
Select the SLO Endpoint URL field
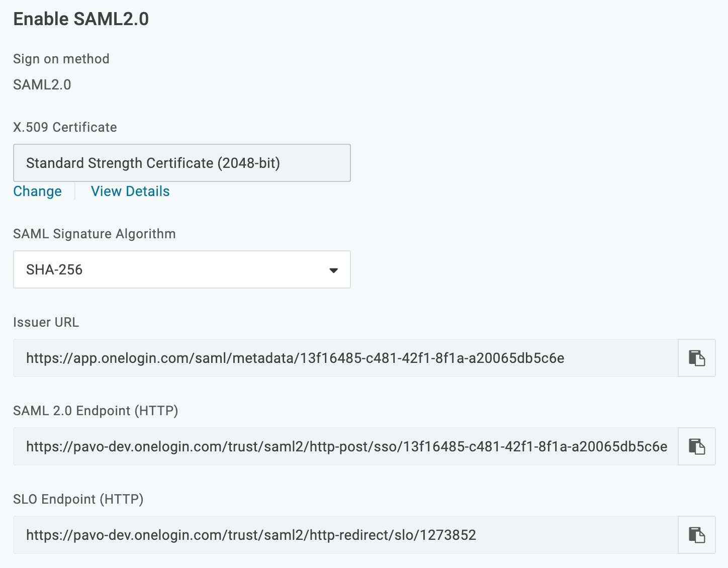point(346,535)
